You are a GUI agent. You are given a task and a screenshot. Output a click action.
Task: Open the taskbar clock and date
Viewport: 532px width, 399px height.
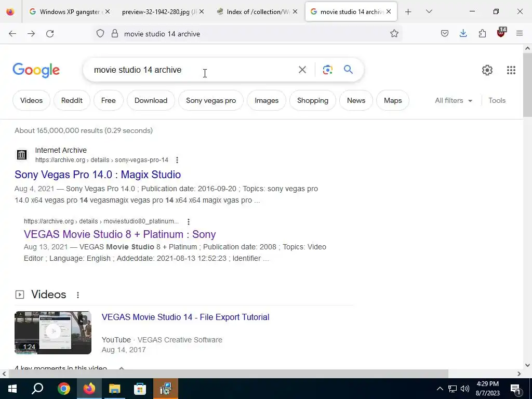[x=487, y=389]
